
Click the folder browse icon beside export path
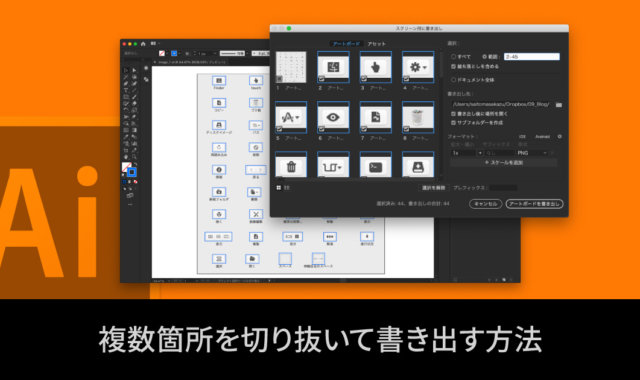coord(559,105)
